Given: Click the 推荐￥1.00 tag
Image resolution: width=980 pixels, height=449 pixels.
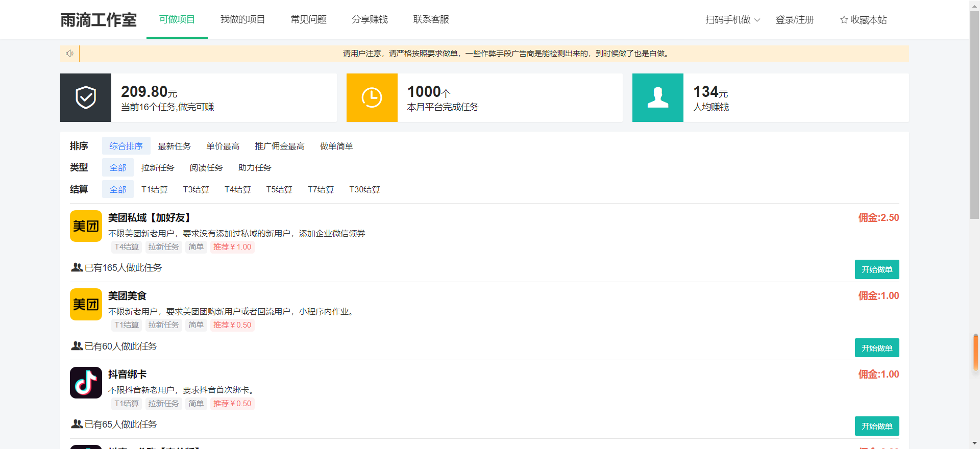Looking at the screenshot, I should point(232,247).
